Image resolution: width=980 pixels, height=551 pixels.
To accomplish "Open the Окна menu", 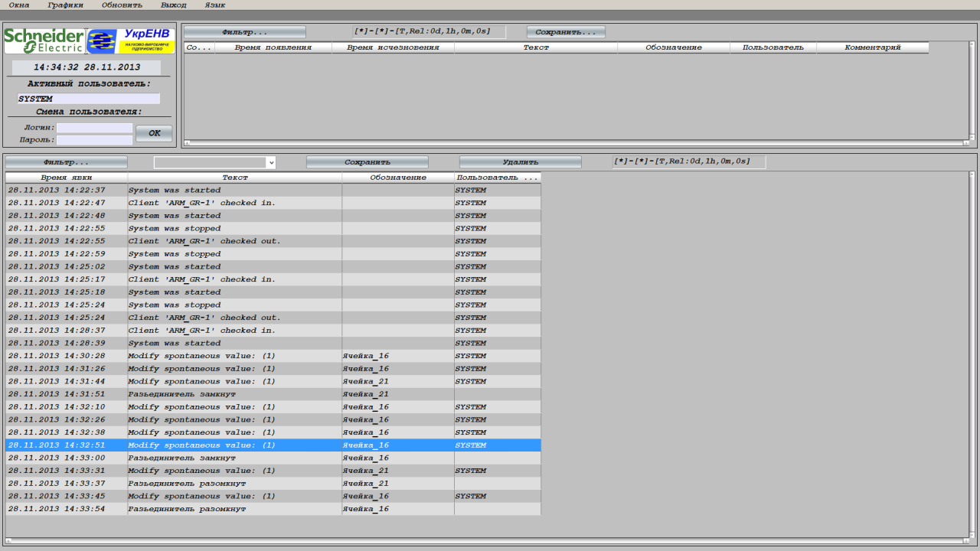I will (x=19, y=5).
